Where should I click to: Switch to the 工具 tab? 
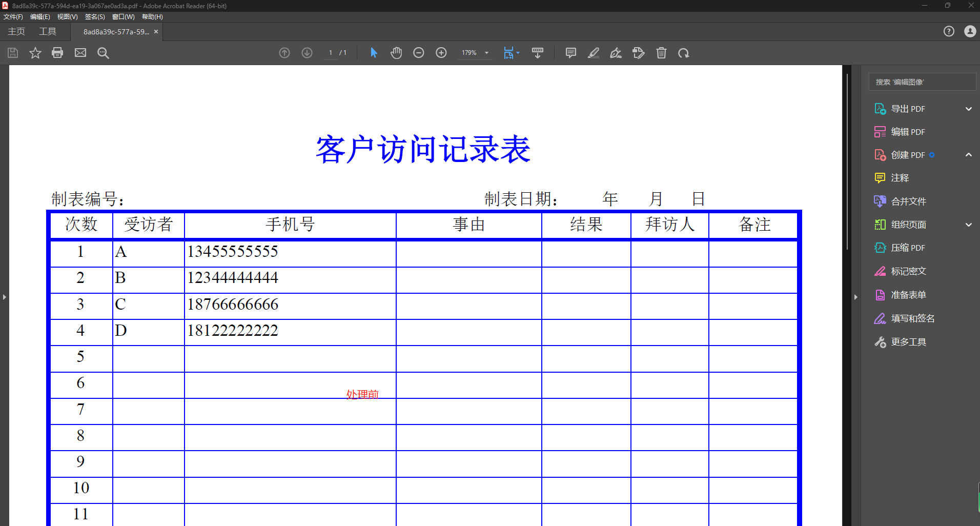click(x=48, y=31)
